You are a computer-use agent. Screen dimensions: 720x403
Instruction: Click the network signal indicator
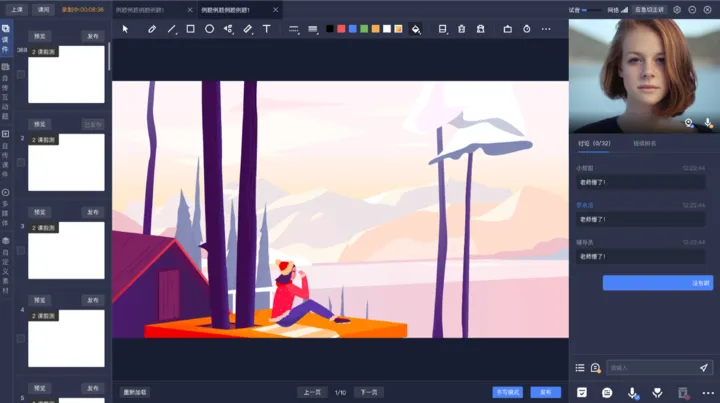click(618, 10)
